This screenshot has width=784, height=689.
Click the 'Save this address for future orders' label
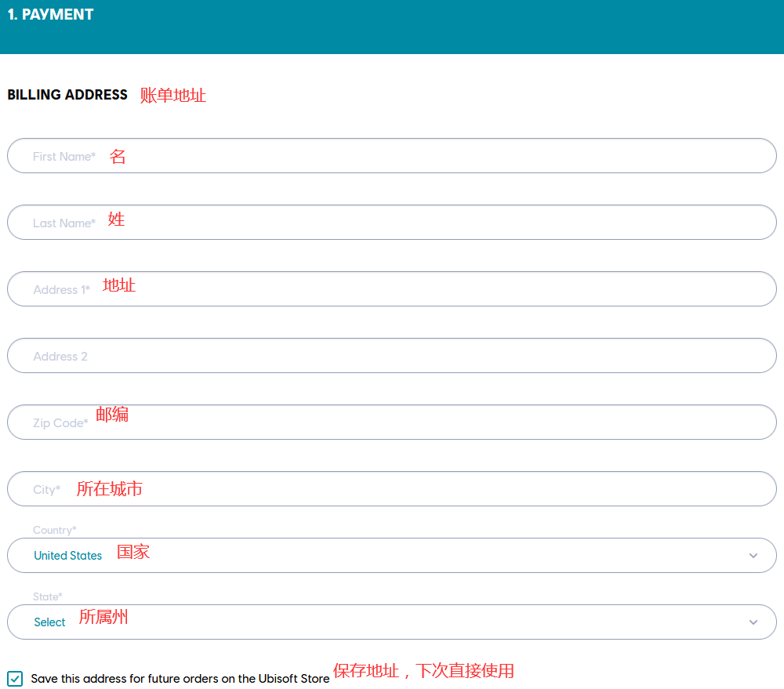coord(180,679)
